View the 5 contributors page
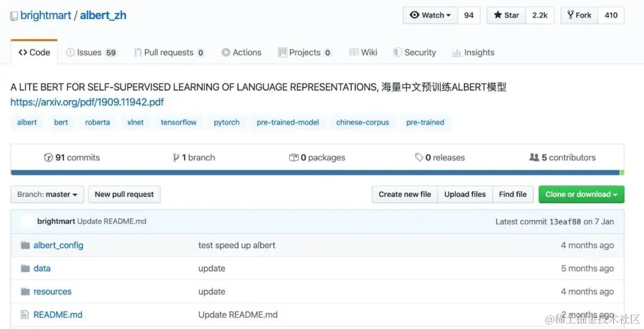This screenshot has height=329, width=644. coord(562,157)
